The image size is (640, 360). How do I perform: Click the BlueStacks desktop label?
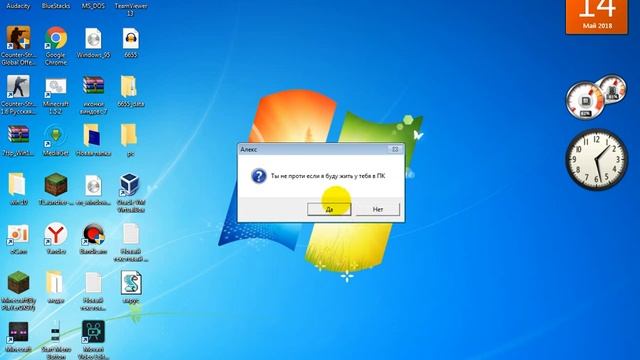[x=56, y=6]
